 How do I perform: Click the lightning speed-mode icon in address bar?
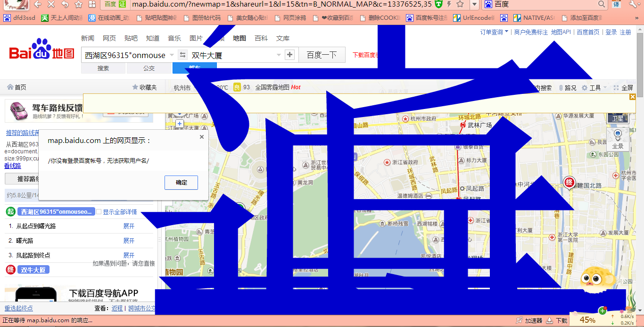point(449,4)
